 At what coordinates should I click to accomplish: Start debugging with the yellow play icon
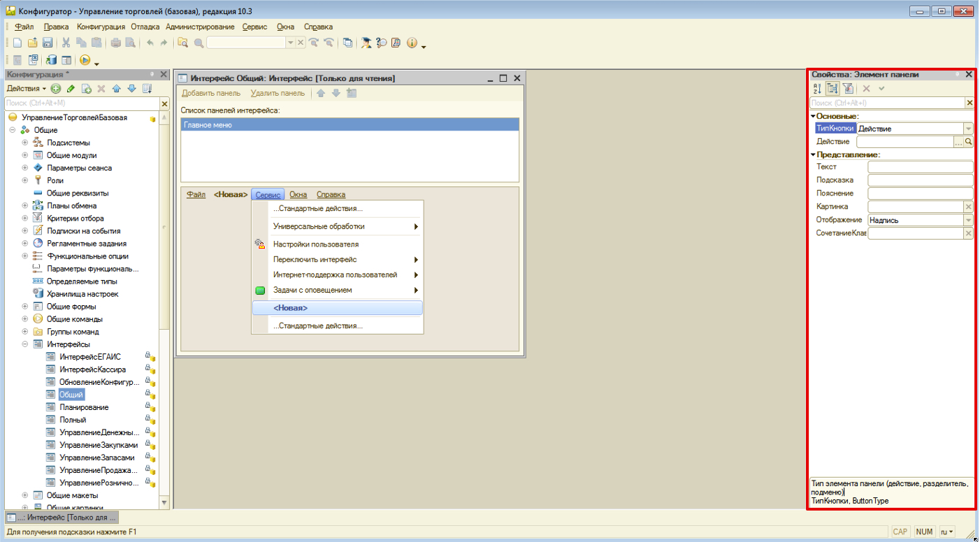[85, 60]
